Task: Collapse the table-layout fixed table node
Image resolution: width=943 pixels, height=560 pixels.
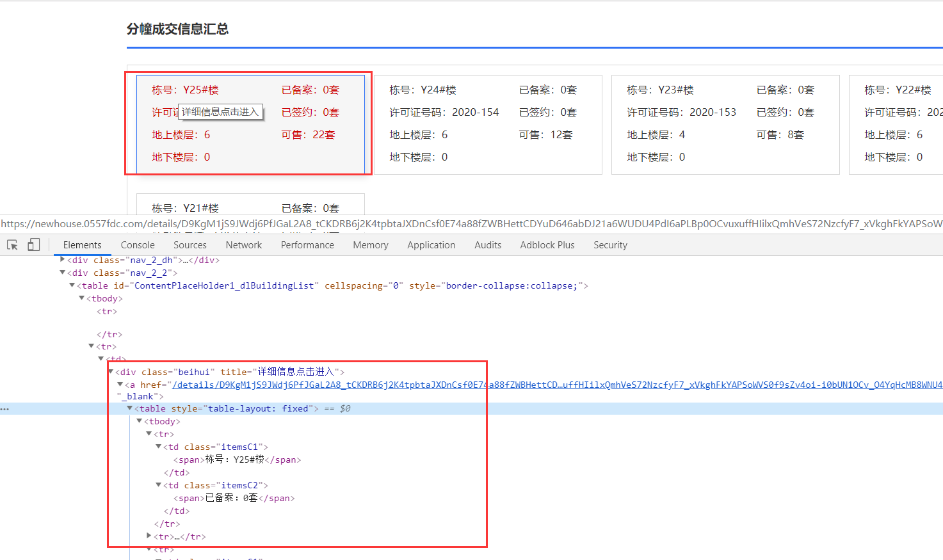Action: point(130,408)
